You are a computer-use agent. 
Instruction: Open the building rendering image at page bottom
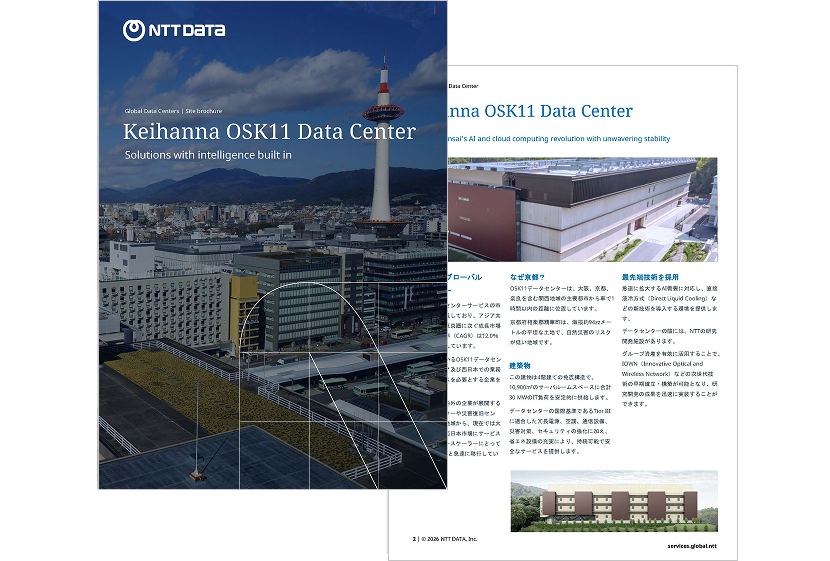click(613, 501)
